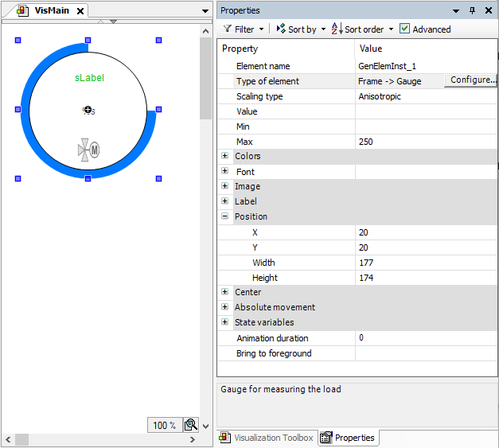Click the Max value field showing 250
Screen dimensions: 499x448
pyautogui.click(x=427, y=142)
